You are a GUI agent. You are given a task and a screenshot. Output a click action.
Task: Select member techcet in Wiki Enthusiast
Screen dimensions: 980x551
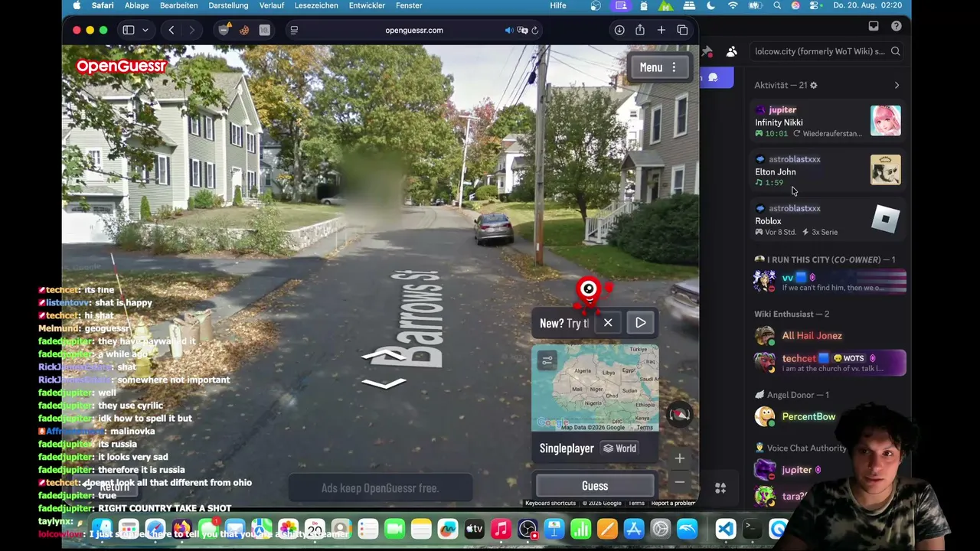pyautogui.click(x=829, y=363)
